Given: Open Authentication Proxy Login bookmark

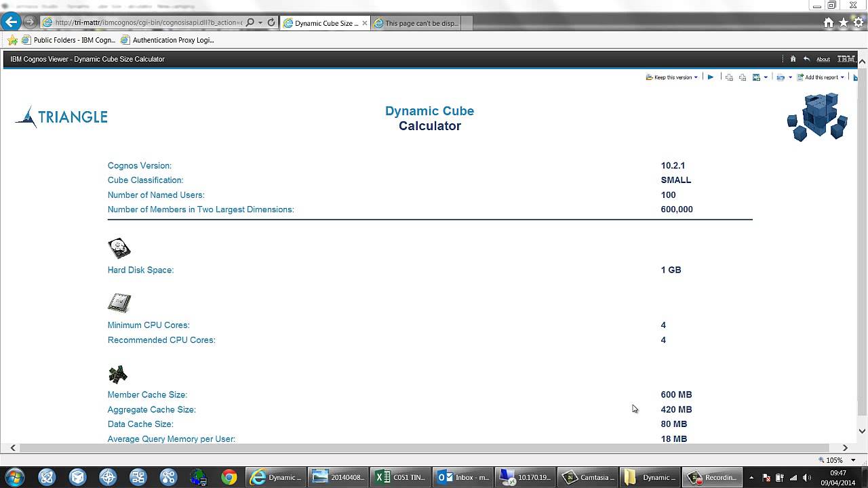Looking at the screenshot, I should [x=167, y=40].
